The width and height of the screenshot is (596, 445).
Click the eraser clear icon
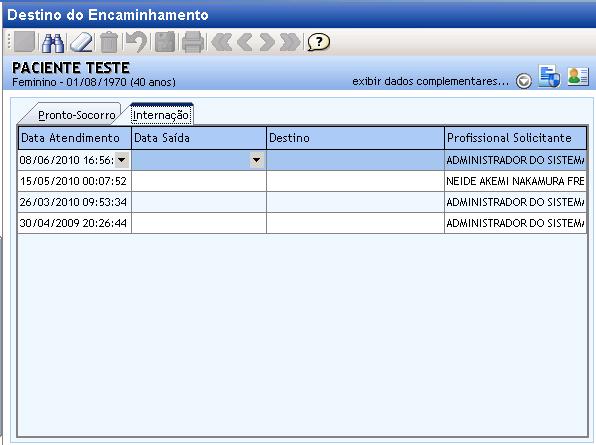(81, 43)
